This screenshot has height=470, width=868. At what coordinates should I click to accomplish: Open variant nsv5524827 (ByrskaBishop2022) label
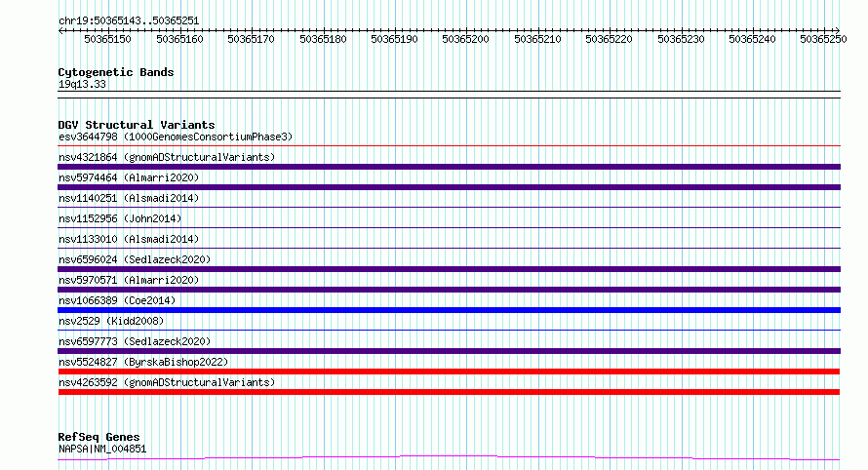point(143,362)
